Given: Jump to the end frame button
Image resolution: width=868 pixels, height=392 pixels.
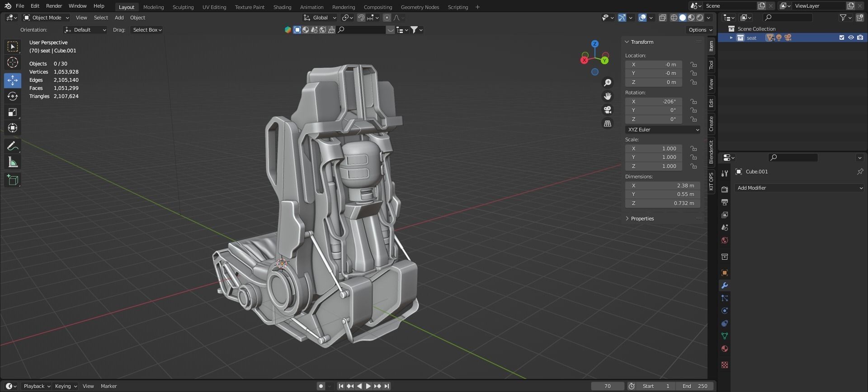Looking at the screenshot, I should click(387, 386).
